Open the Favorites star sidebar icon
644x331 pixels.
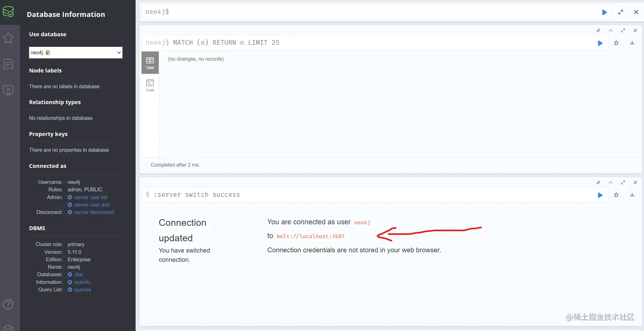8,38
